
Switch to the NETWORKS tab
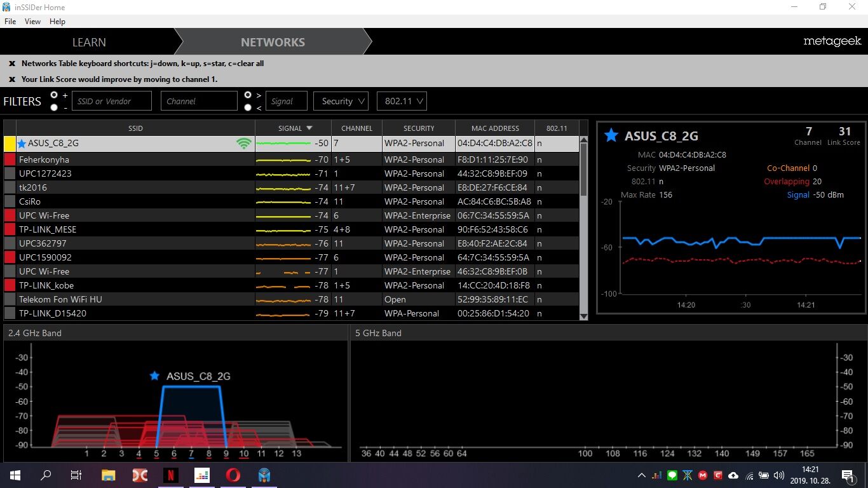pyautogui.click(x=273, y=42)
